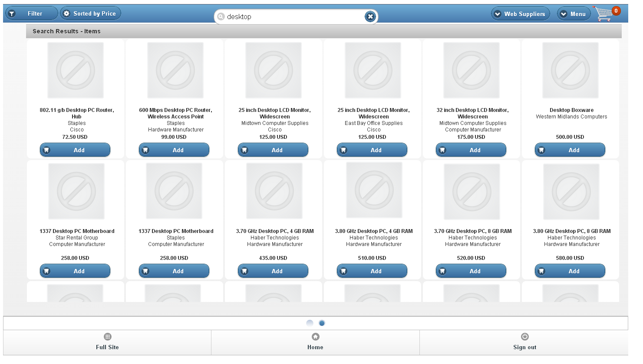The width and height of the screenshot is (643, 364).
Task: Click the 520.00 USD price
Action: coord(471,258)
